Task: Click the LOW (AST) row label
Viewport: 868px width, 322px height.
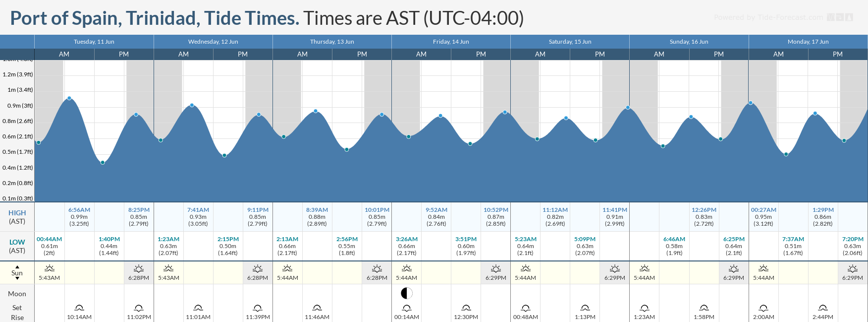Action: pyautogui.click(x=17, y=246)
